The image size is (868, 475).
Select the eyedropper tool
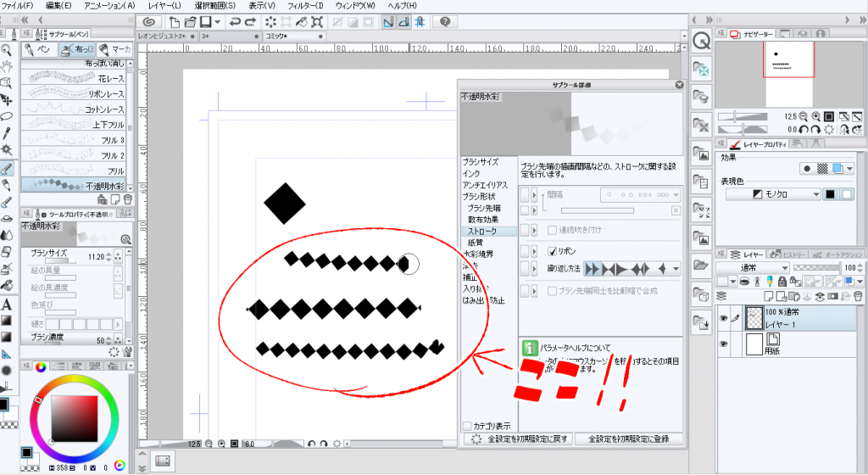tap(7, 133)
